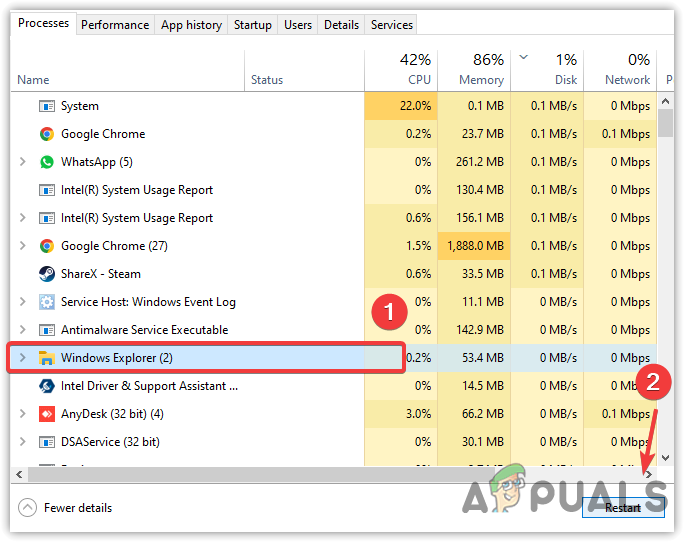Viewport: 684px width, 542px height.
Task: Select the ShareX - Steam row name
Action: click(x=101, y=274)
